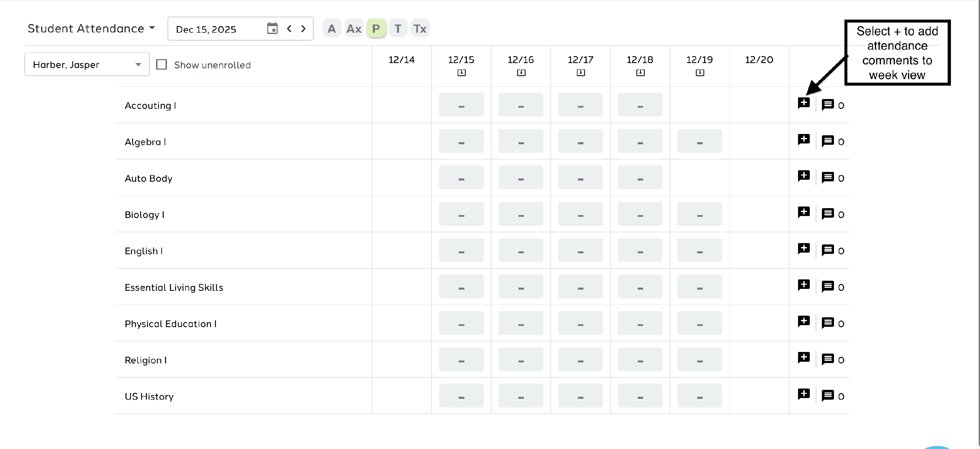
Task: Add attendance comment for Biology I
Action: 804,212
